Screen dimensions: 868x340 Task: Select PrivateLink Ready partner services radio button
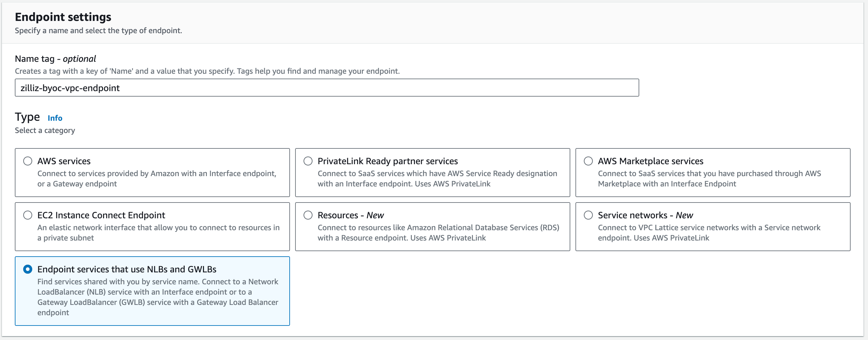[x=308, y=161]
